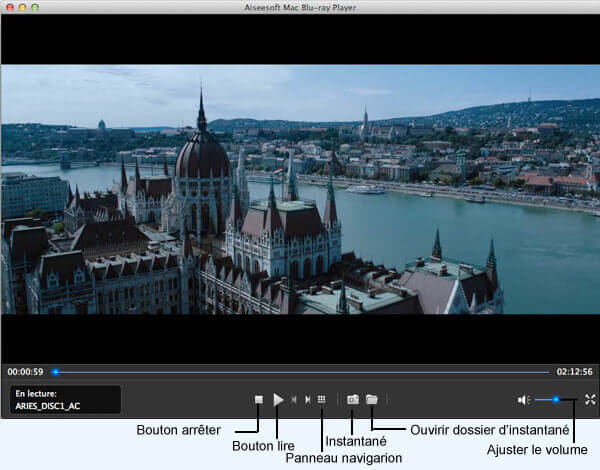Viewport: 600px width, 470px height.
Task: Click the ARIES_DISC1_AC now-playing box
Action: (x=65, y=400)
